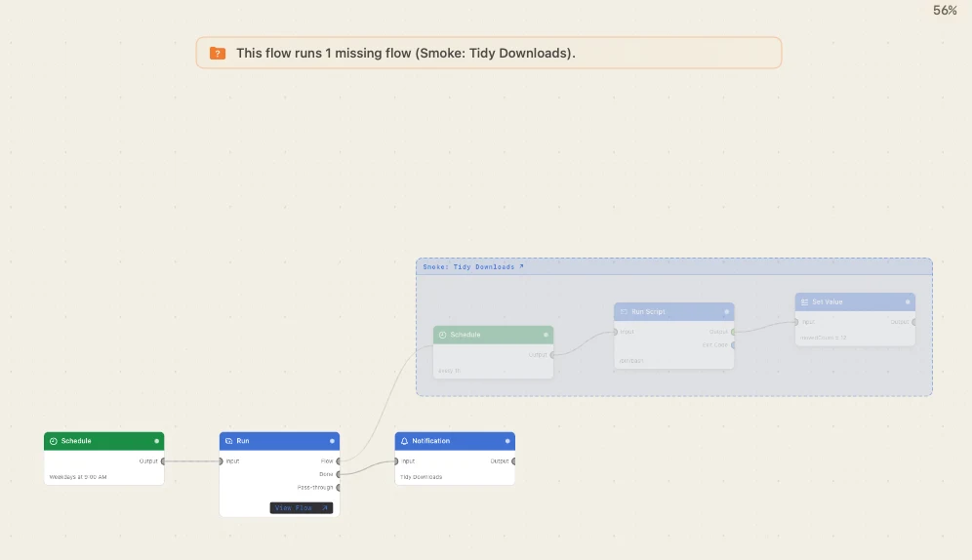
Task: Open the View Flow button on Run node
Action: (x=302, y=508)
